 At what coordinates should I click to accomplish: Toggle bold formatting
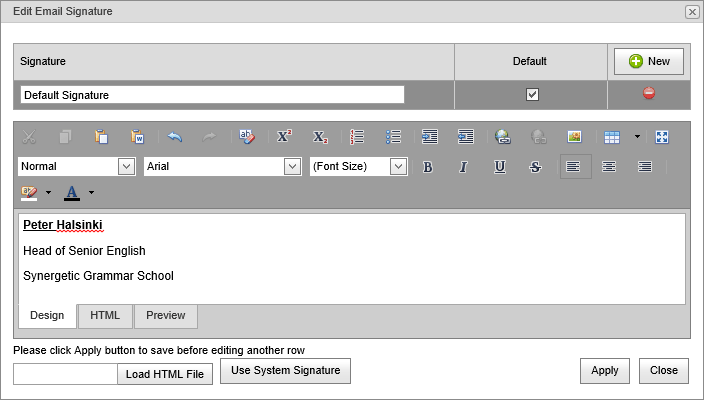(x=428, y=167)
